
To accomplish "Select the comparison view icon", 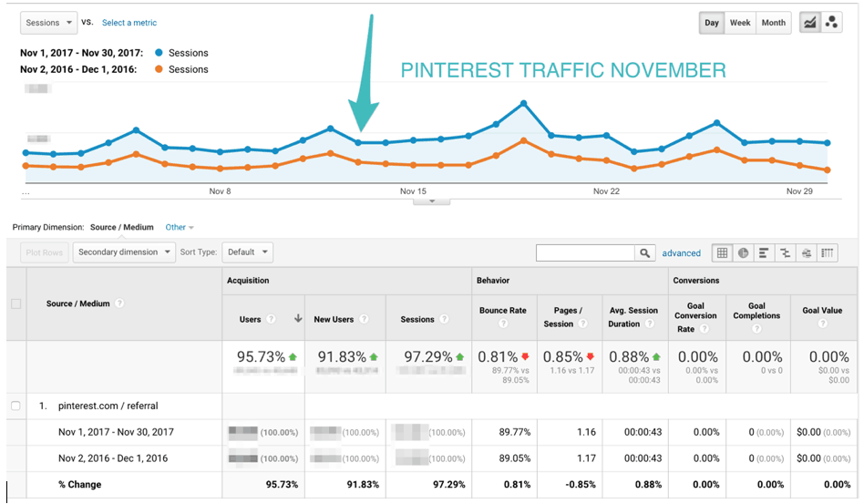I will [785, 252].
